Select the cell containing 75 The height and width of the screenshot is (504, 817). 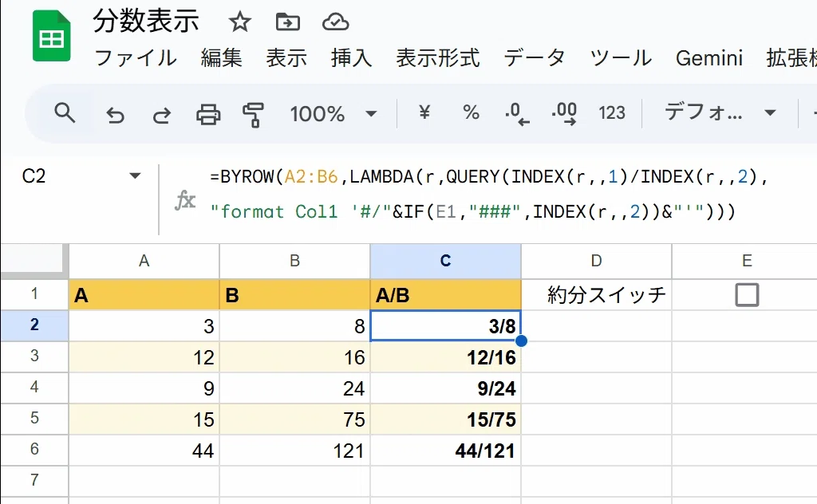(x=294, y=419)
